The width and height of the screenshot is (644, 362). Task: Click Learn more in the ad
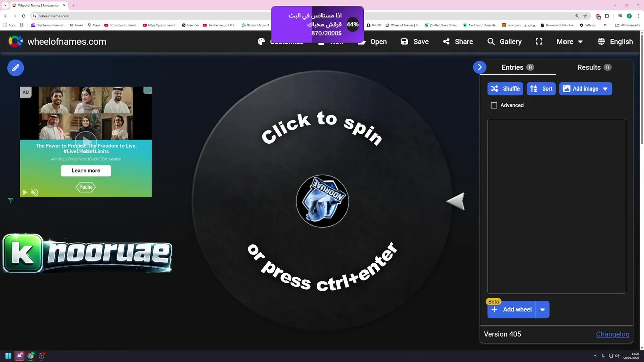86,171
